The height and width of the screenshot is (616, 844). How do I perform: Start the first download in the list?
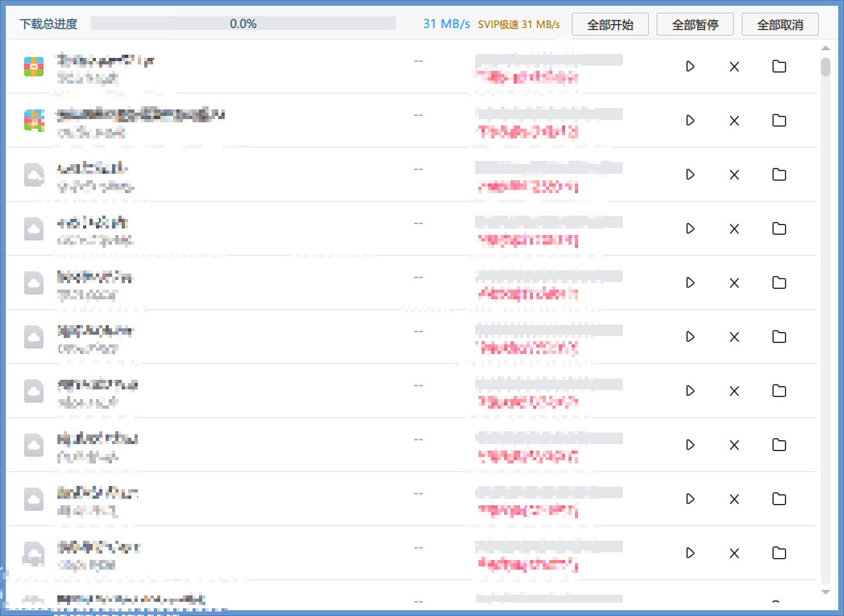tap(690, 66)
